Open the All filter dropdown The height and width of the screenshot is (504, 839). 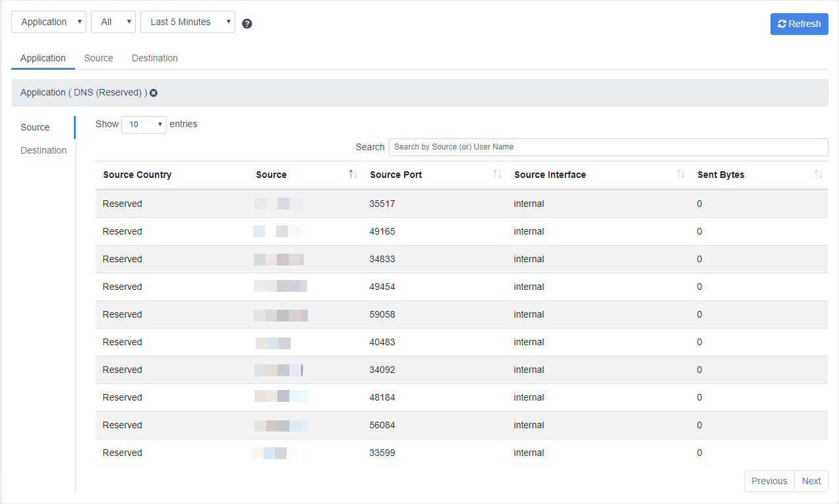113,22
